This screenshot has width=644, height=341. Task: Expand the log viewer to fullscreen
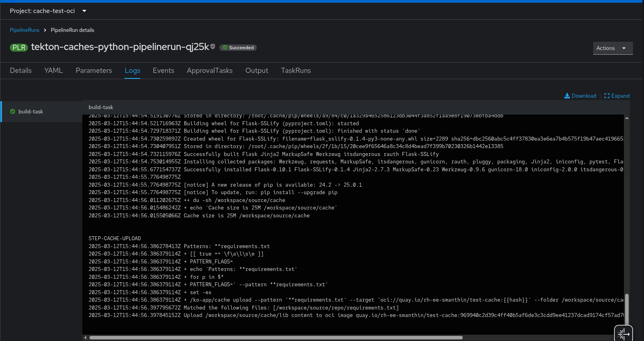coord(617,96)
